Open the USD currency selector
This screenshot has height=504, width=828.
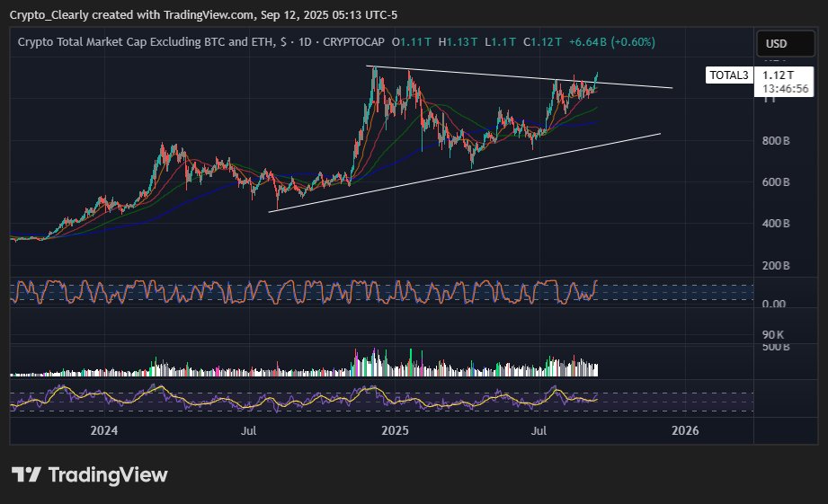[x=785, y=44]
